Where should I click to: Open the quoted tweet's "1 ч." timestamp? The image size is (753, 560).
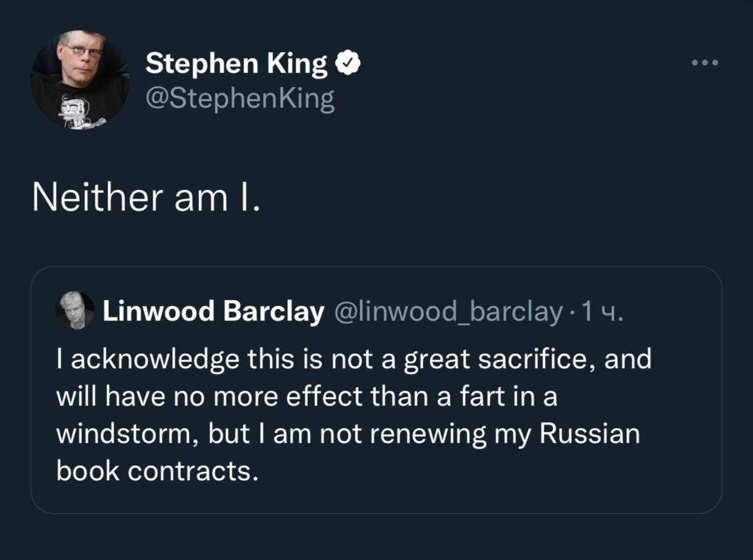pyautogui.click(x=602, y=312)
